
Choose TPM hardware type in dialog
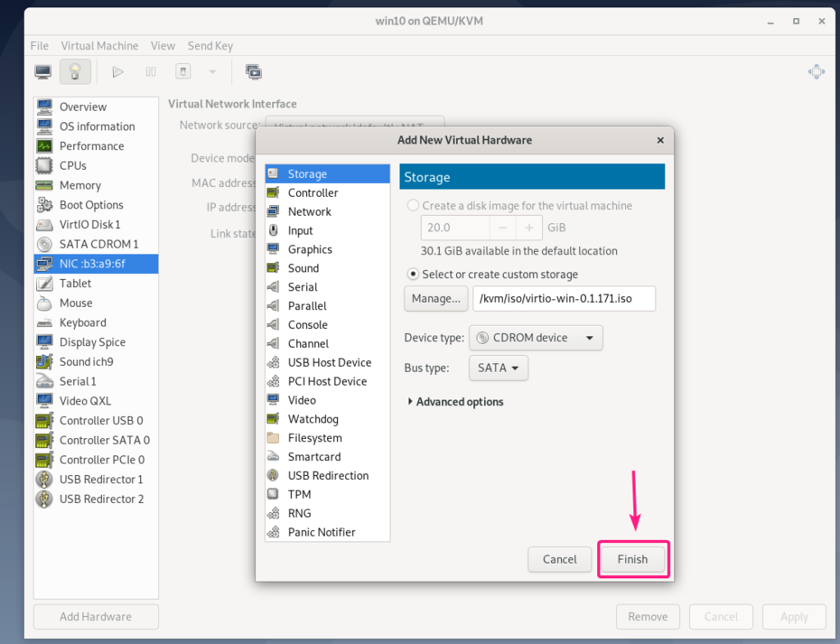tap(327, 495)
